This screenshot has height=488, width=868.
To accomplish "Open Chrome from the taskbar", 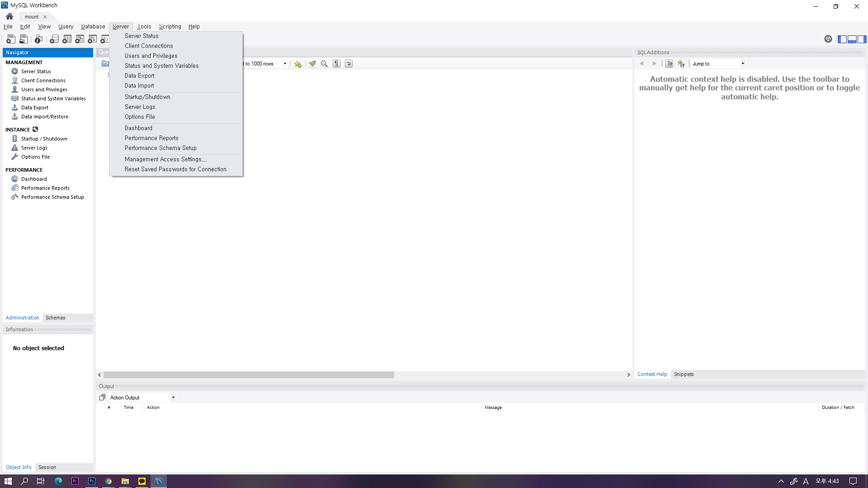I will (x=108, y=481).
